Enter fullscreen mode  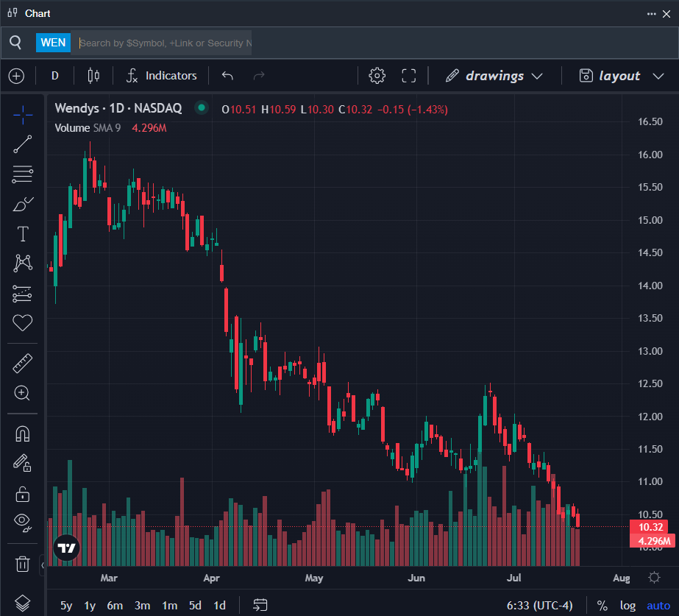pyautogui.click(x=409, y=76)
